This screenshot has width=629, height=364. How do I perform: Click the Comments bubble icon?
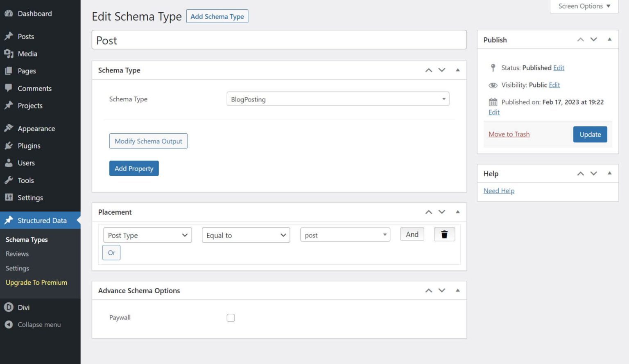(x=8, y=88)
